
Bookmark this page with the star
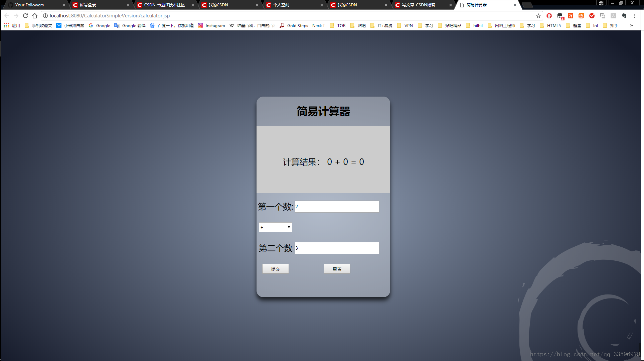click(538, 16)
